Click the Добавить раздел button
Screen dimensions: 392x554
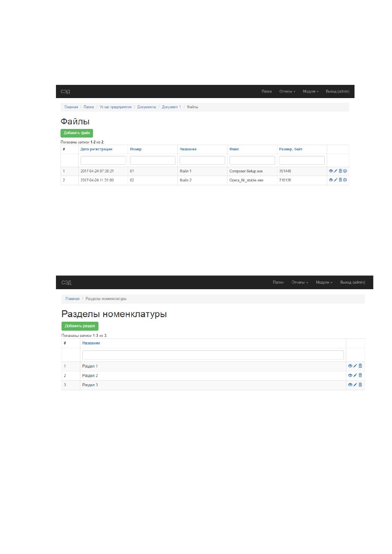[x=80, y=326]
